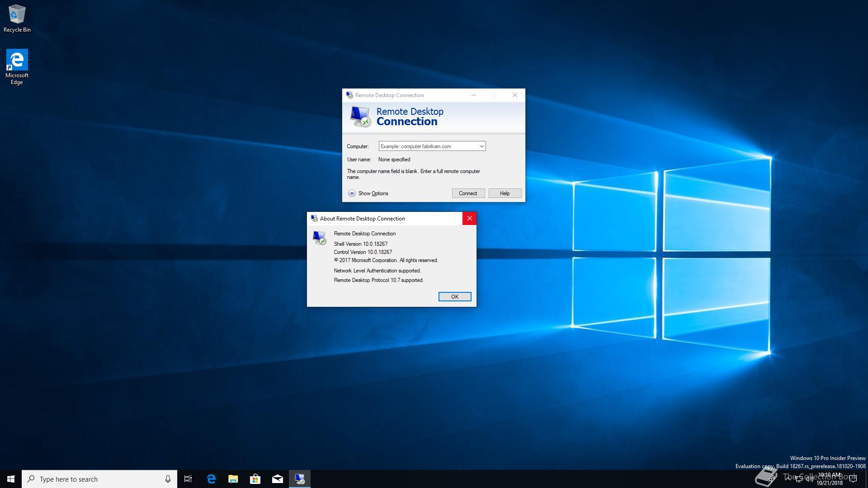Image resolution: width=868 pixels, height=488 pixels.
Task: Expand Show Options in Remote Desktop Connection
Action: pyautogui.click(x=368, y=193)
